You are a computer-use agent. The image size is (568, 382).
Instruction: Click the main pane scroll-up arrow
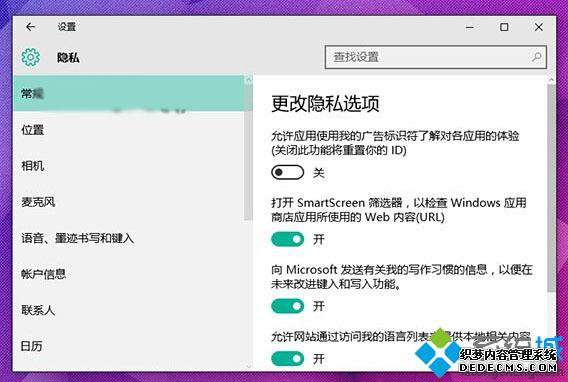[x=551, y=79]
